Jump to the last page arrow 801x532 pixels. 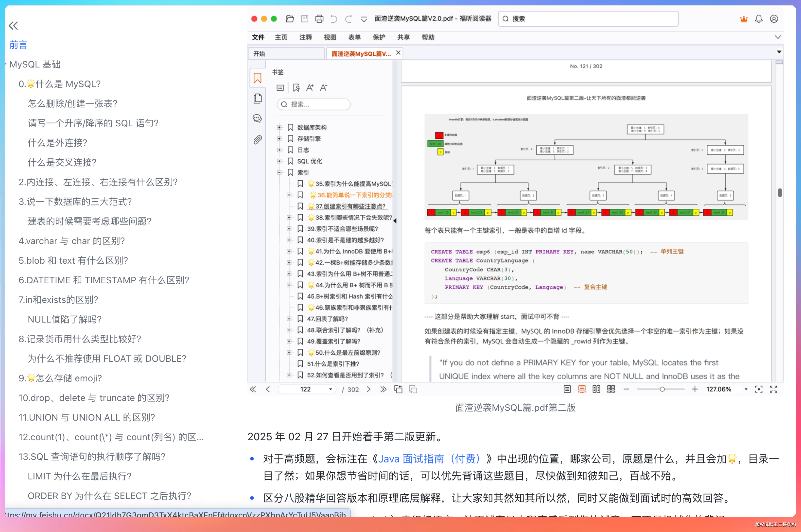coord(383,389)
